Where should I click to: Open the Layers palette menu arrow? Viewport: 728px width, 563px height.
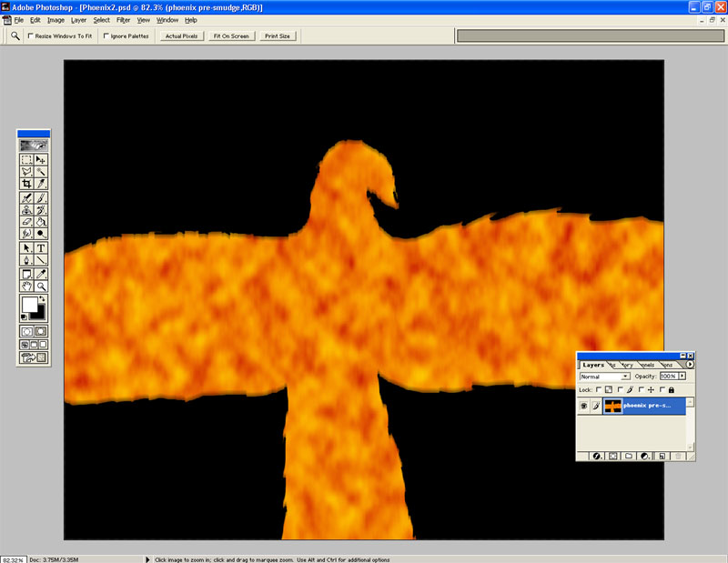[690, 364]
